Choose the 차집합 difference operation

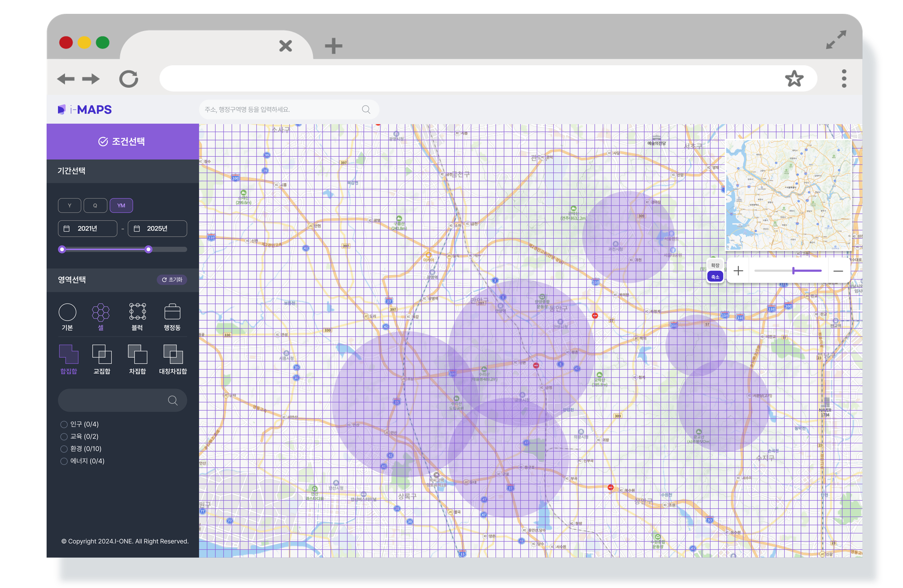coord(137,359)
